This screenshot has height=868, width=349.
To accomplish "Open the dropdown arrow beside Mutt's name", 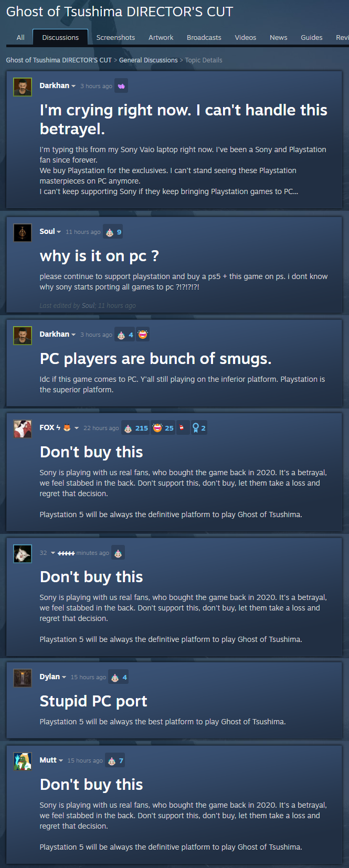I will coord(61,760).
